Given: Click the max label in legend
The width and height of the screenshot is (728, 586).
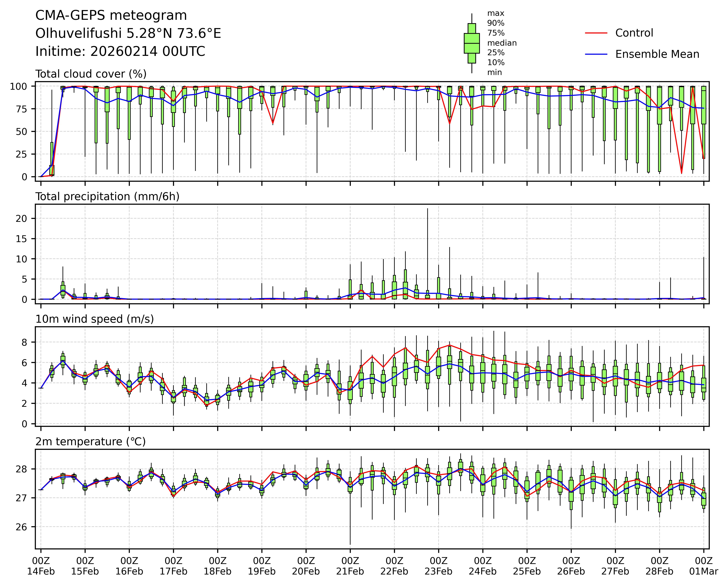Looking at the screenshot, I should 496,14.
